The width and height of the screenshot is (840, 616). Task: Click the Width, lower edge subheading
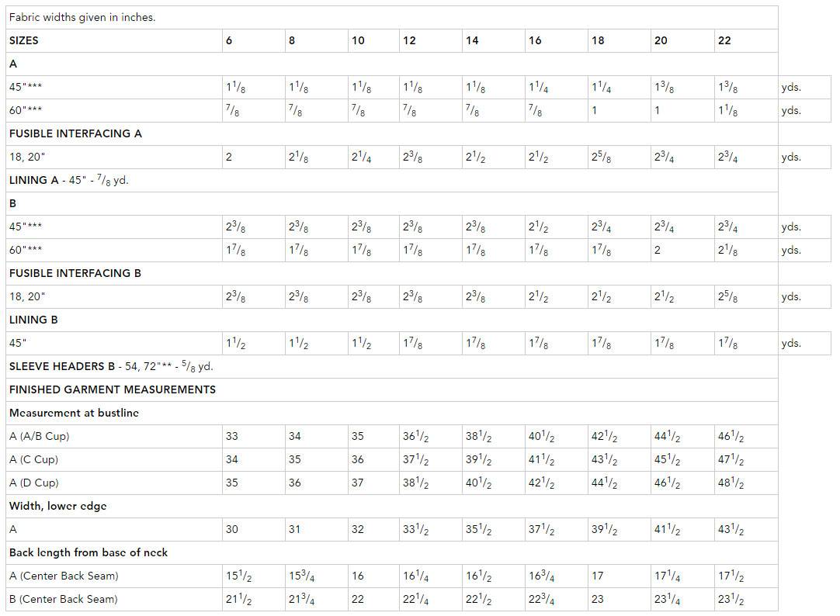tap(58, 507)
